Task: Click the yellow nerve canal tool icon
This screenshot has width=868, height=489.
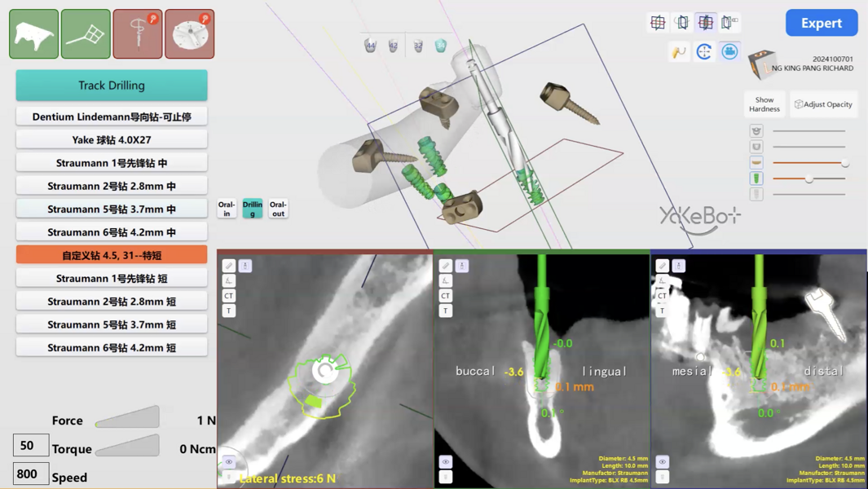Action: (679, 52)
